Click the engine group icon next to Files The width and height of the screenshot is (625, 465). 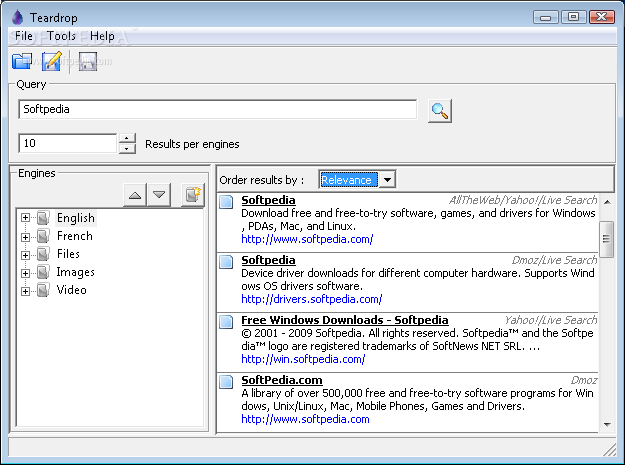[43, 254]
